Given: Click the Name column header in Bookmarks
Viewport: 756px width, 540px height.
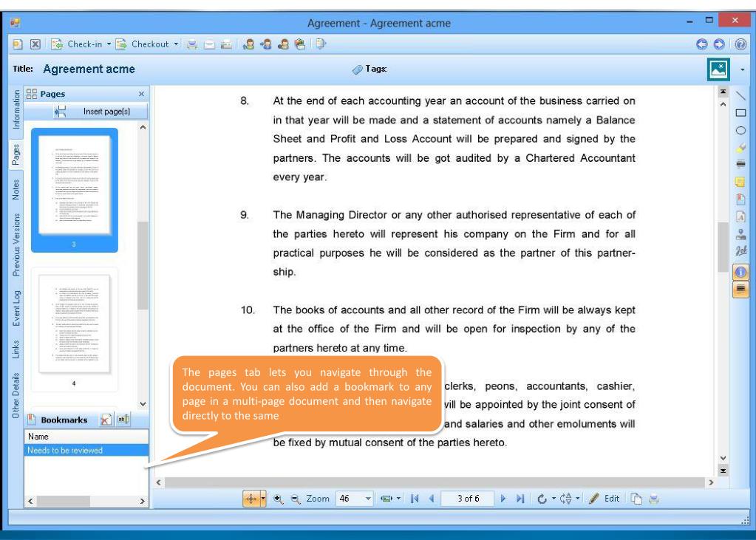Looking at the screenshot, I should [86, 437].
